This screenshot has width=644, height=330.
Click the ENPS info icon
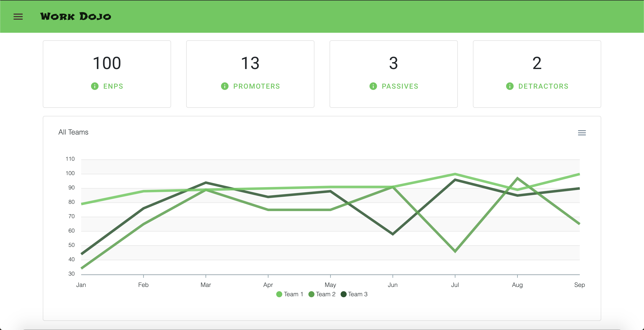(95, 86)
